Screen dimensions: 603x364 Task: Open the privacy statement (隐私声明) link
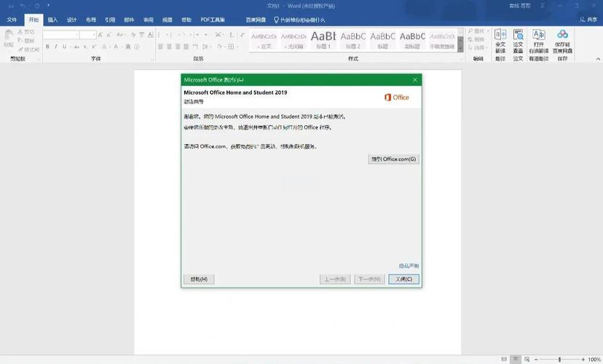coord(409,266)
